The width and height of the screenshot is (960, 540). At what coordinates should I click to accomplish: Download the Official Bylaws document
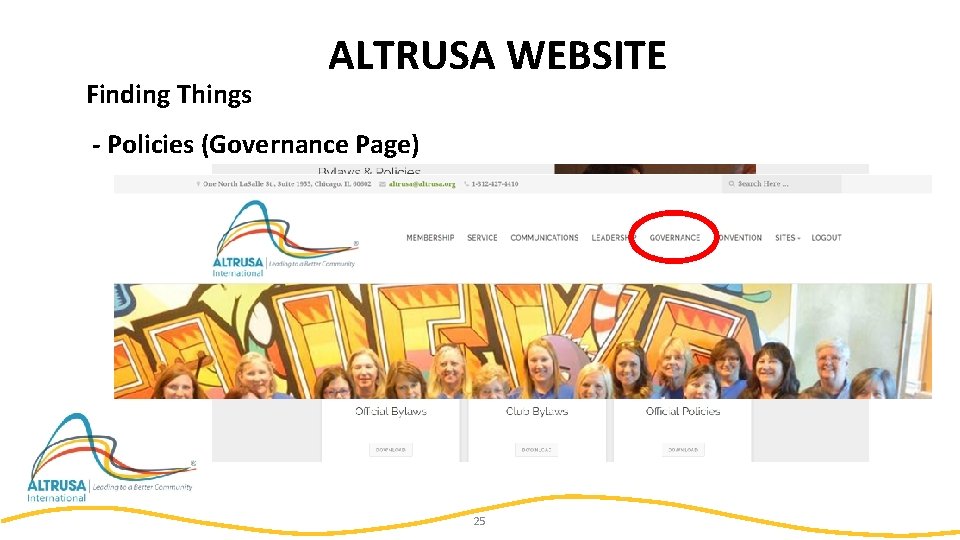tap(391, 449)
